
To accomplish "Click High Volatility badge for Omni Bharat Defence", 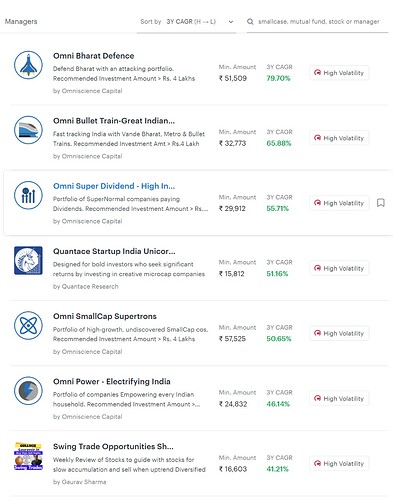I will pos(339,73).
